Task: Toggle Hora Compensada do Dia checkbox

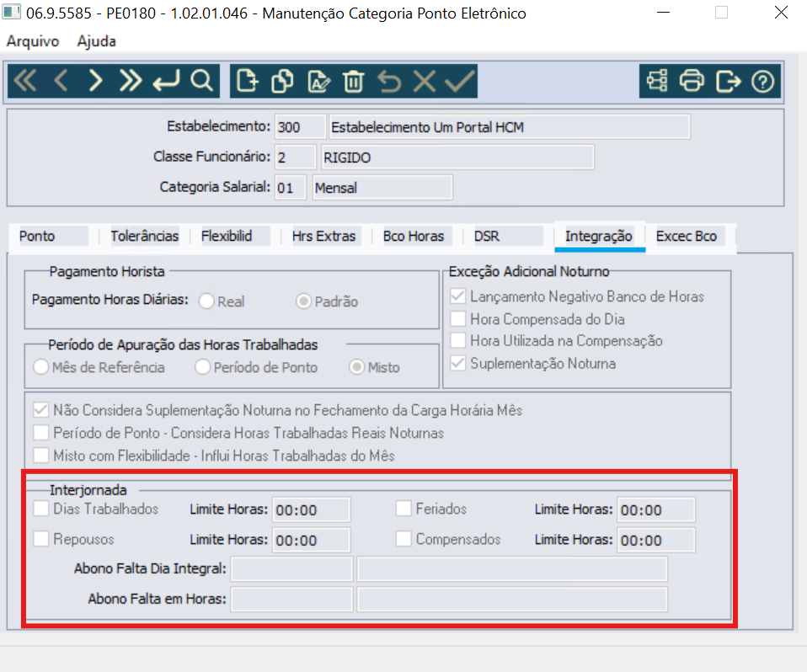Action: (458, 319)
